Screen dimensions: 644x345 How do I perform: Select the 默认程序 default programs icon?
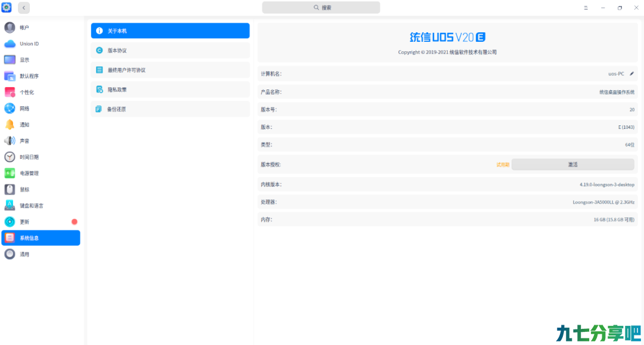pos(10,76)
